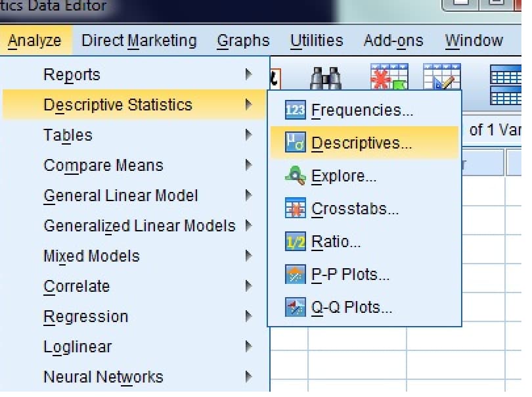Select Loglinear menu entry
The image size is (532, 397).
[x=134, y=346]
